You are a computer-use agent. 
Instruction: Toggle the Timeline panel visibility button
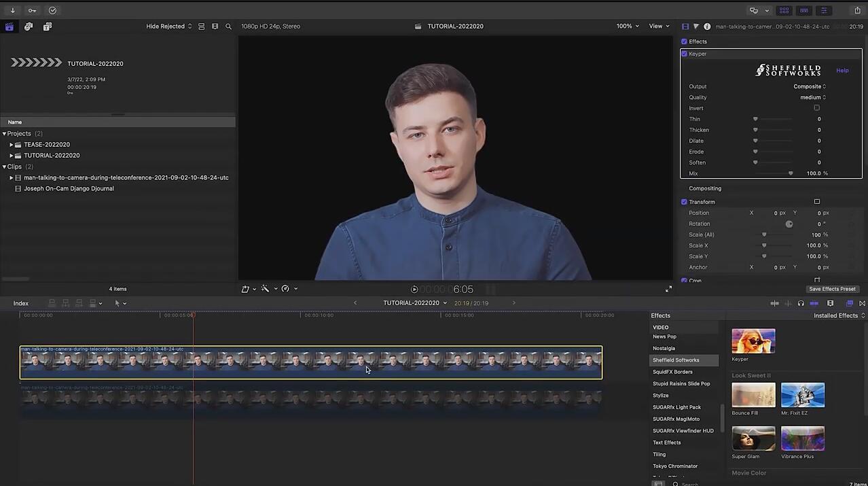pyautogui.click(x=804, y=10)
